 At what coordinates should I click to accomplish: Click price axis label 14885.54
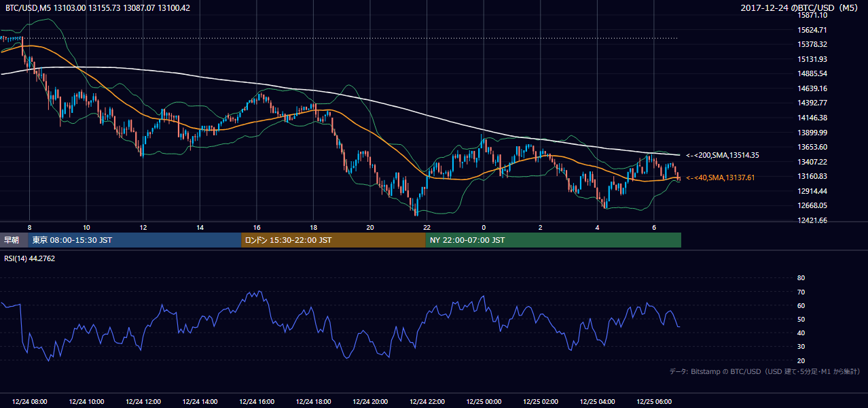tap(812, 74)
